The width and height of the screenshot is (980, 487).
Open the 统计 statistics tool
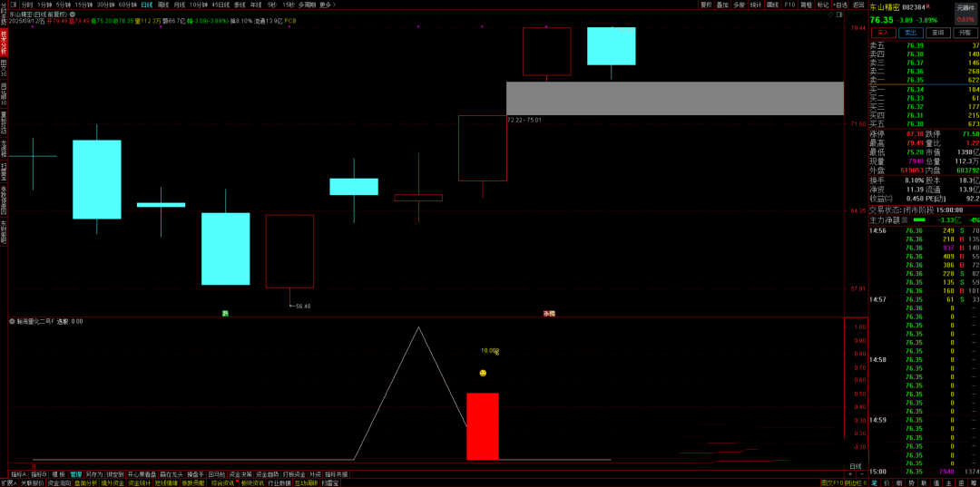click(756, 5)
